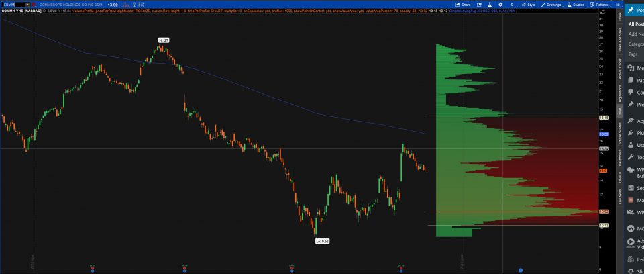Open the Style dropdown menu
Screen dimensions: 644x274
(x=528, y=5)
